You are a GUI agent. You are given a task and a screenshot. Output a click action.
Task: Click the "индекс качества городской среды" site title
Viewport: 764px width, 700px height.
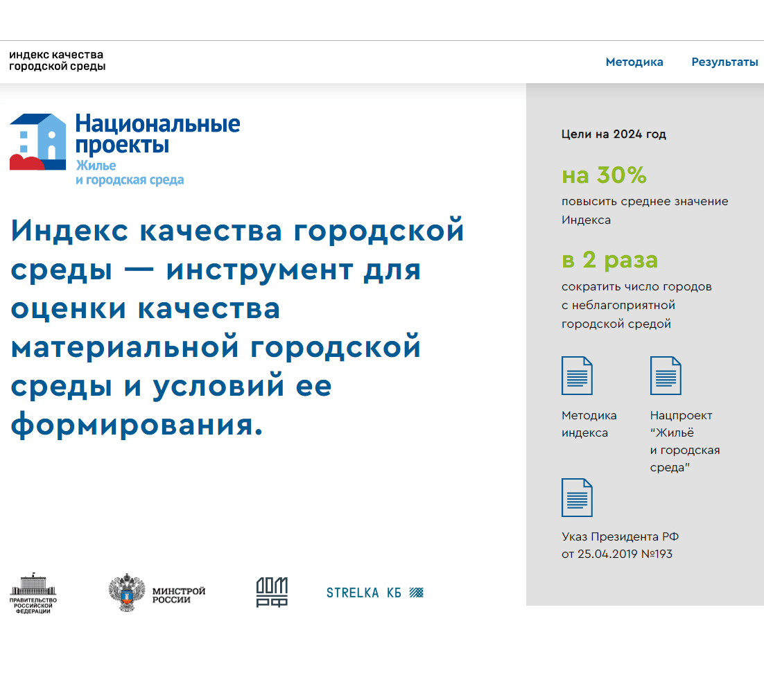(57, 61)
